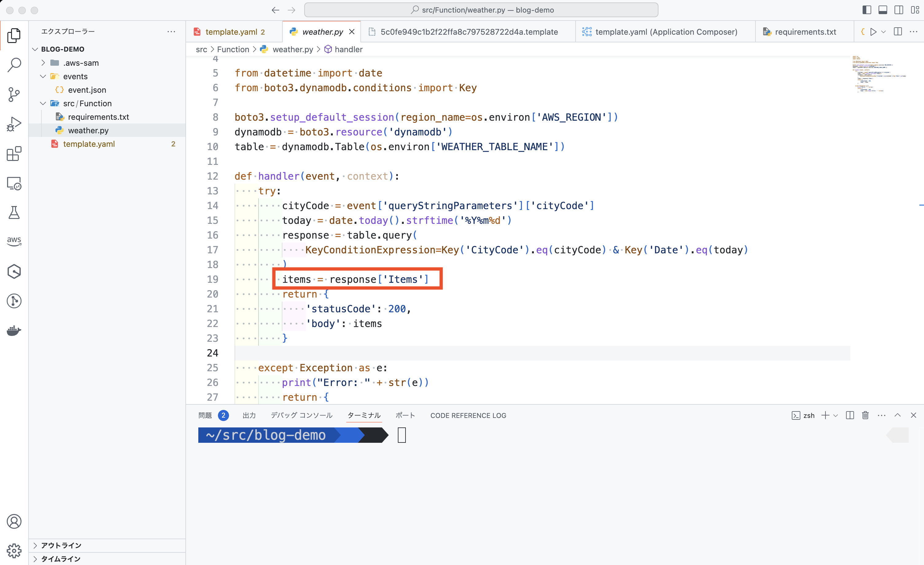This screenshot has height=565, width=924.
Task: Open the hexagon extension icon above Git graph
Action: (14, 271)
